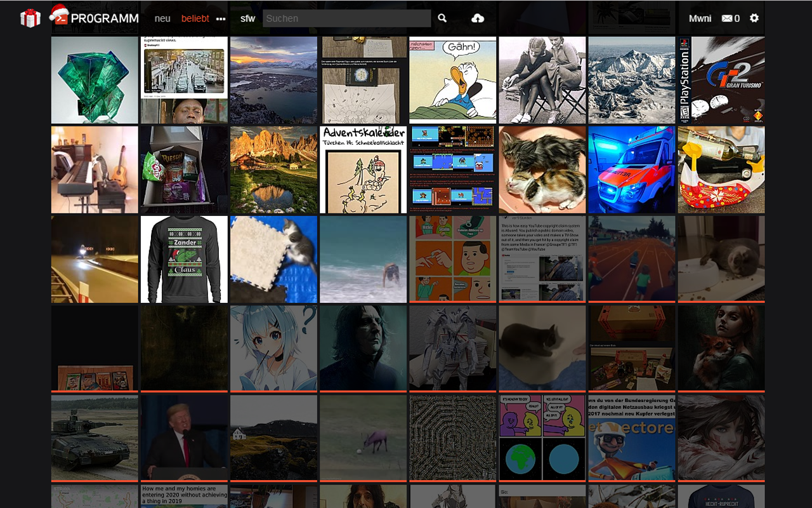Image resolution: width=812 pixels, height=508 pixels.
Task: Open the street traffic tweet thumbnail
Action: (x=184, y=80)
